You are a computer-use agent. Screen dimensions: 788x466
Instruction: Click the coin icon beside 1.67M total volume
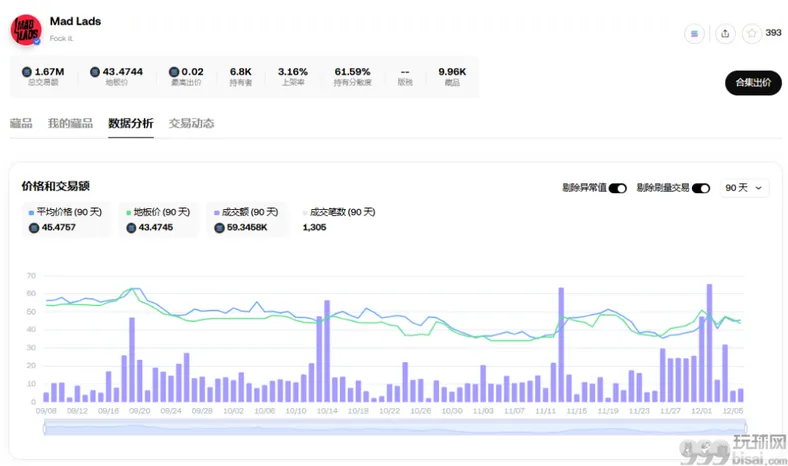(27, 72)
